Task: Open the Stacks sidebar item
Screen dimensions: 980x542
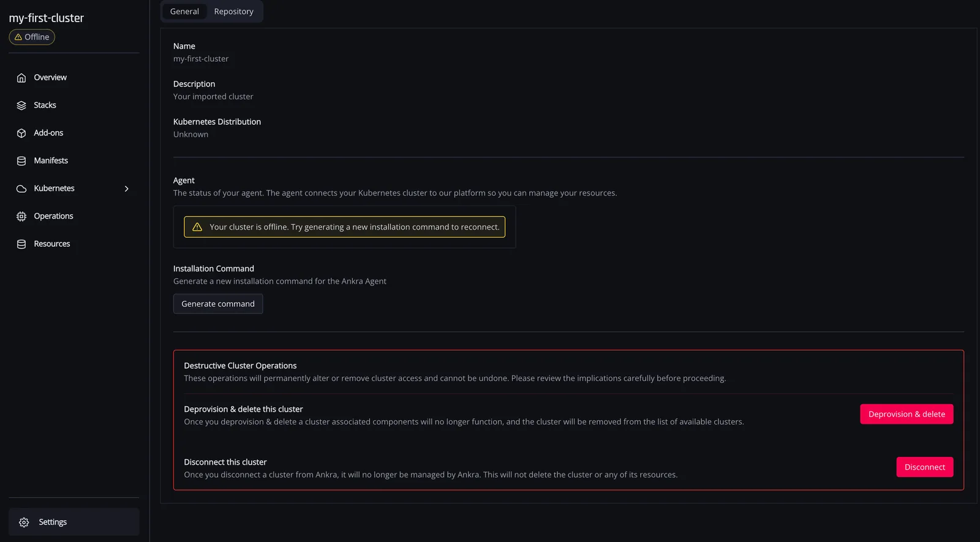Action: [74, 105]
